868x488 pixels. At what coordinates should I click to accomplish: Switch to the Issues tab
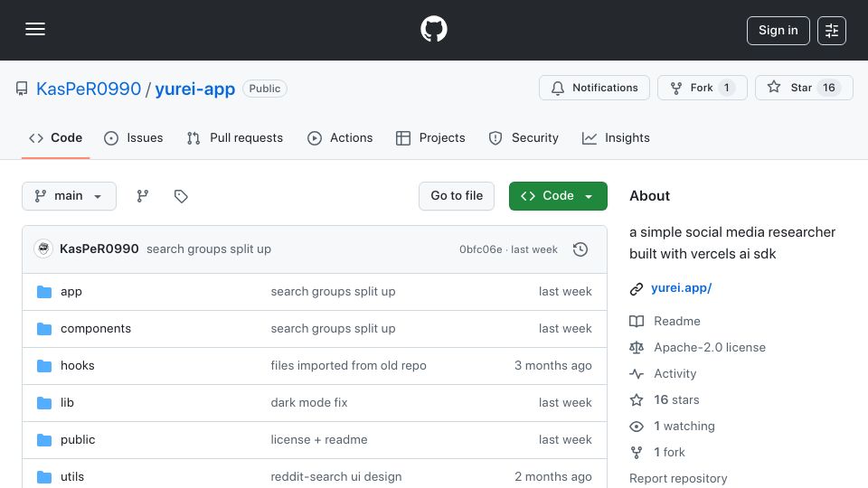134,137
